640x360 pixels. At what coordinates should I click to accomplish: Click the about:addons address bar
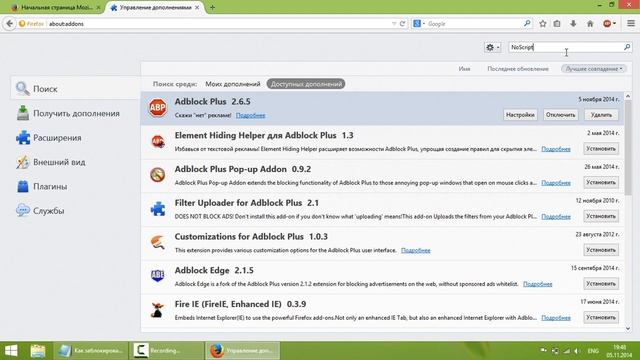[218, 24]
